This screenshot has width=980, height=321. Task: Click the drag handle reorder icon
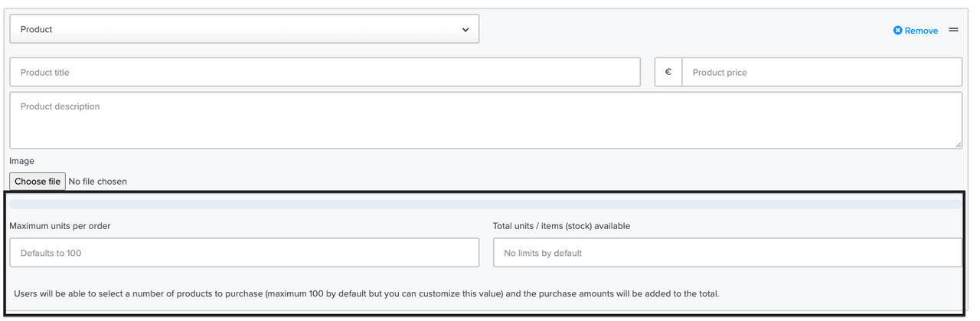click(953, 30)
